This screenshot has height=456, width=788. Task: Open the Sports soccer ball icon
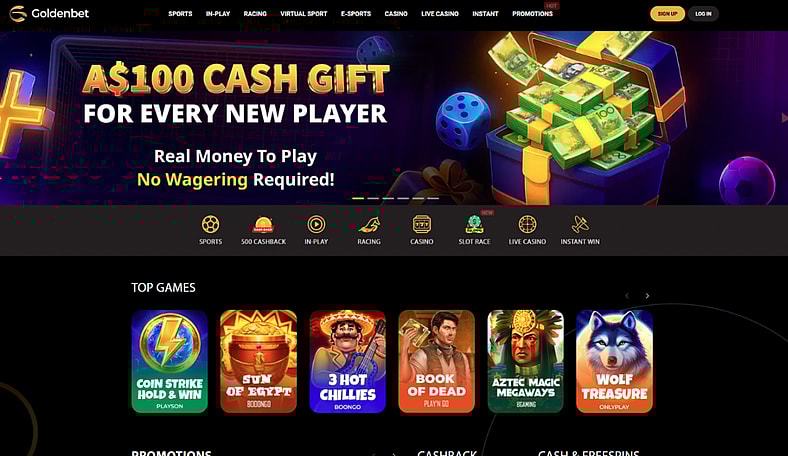[210, 224]
